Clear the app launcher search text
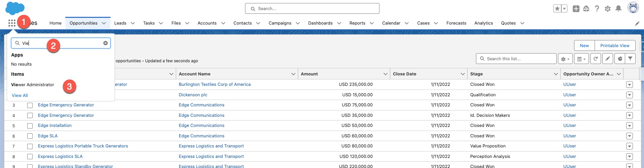The image size is (644, 168). 106,43
